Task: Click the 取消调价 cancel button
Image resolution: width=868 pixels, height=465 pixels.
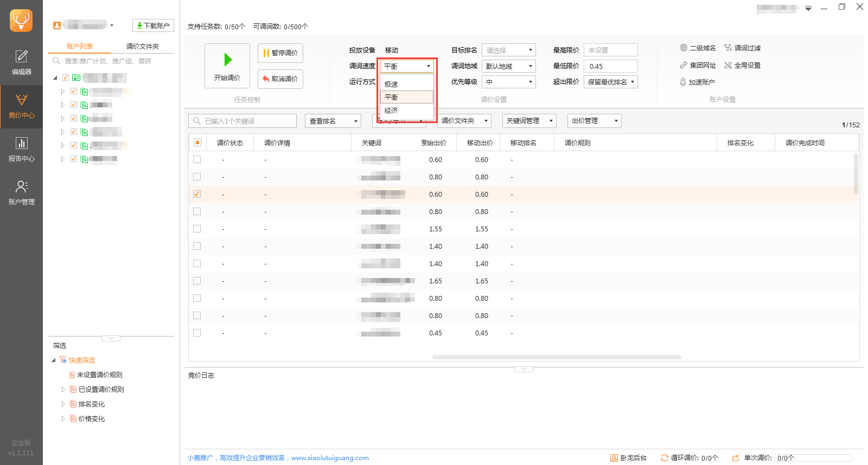Action: 280,79
